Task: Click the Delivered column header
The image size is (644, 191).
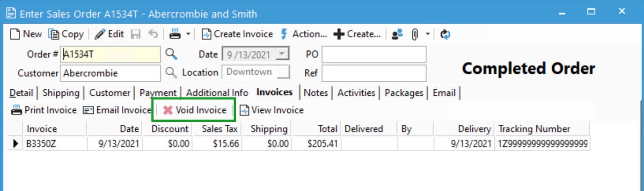Action: point(369,129)
